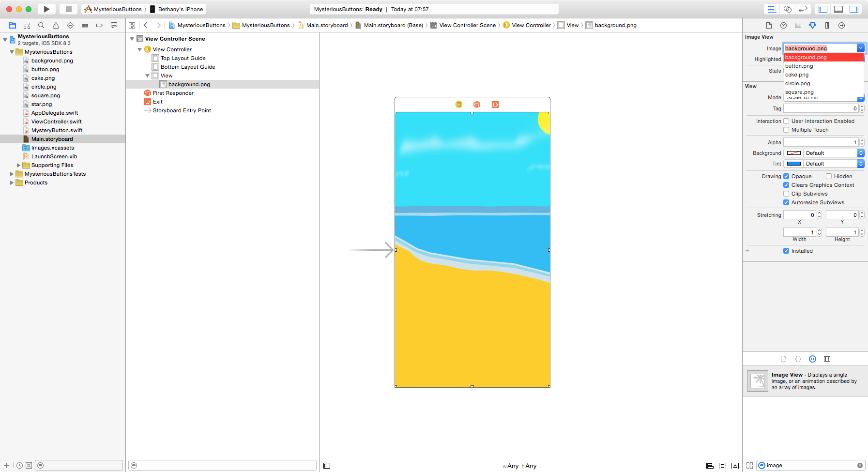Open the Report navigator

114,25
